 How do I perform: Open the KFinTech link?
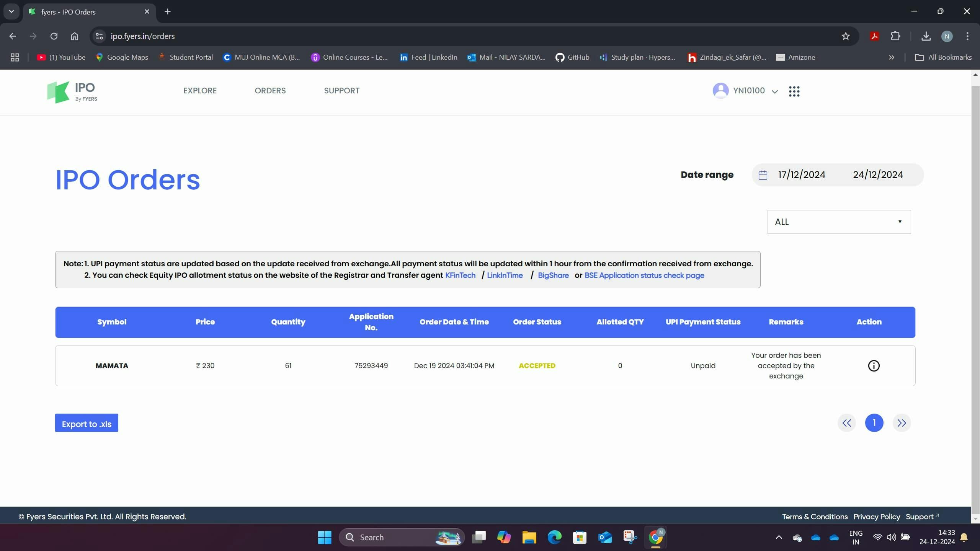coord(460,275)
